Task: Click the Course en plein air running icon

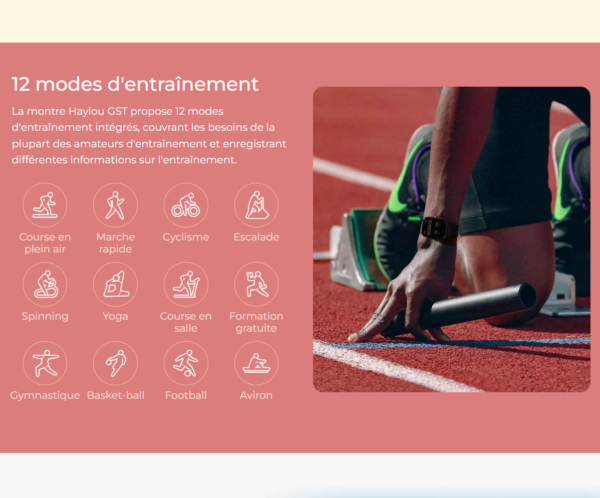Action: pos(45,206)
